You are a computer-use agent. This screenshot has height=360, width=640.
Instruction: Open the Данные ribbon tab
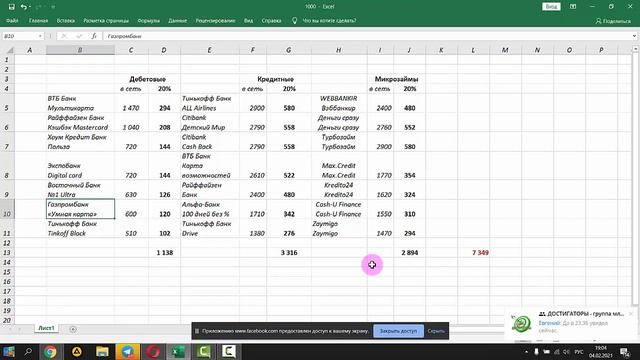(x=178, y=20)
